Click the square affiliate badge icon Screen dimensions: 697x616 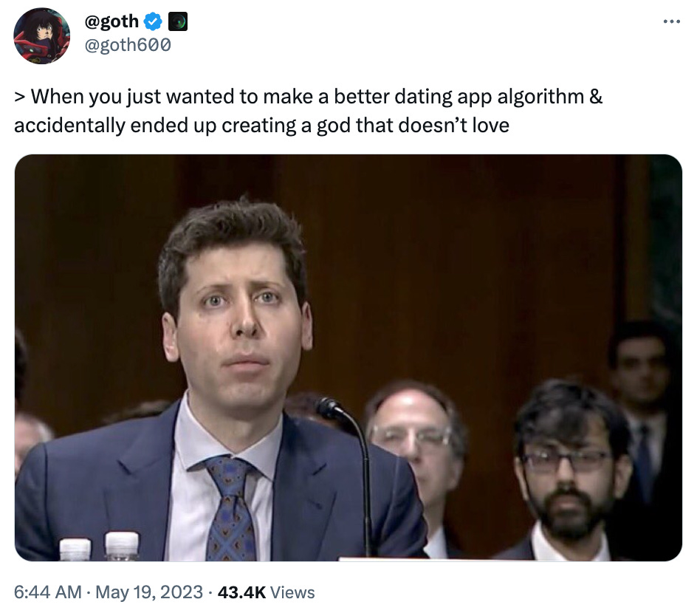tap(177, 22)
